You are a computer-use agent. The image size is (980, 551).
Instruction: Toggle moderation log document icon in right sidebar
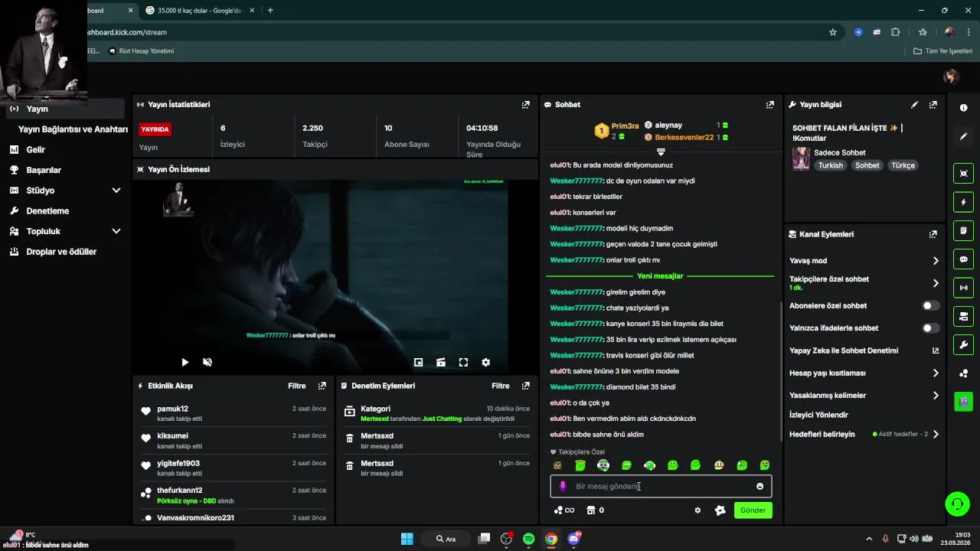pyautogui.click(x=963, y=230)
